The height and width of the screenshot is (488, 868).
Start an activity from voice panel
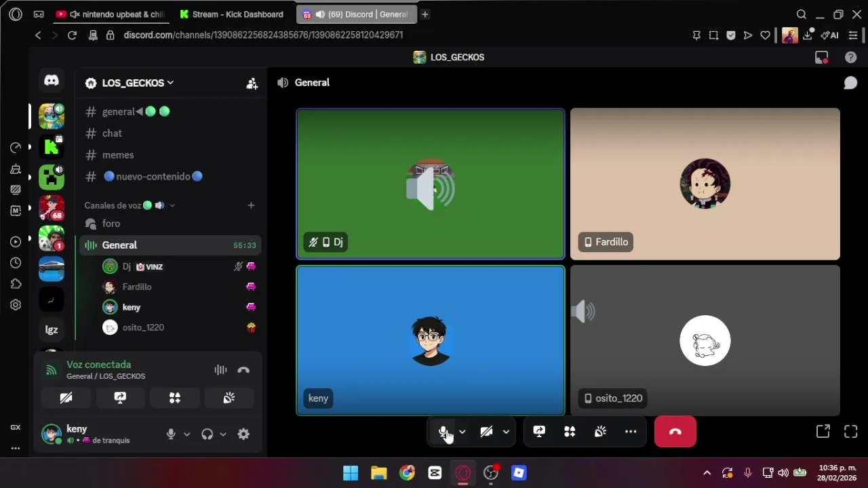tap(175, 398)
